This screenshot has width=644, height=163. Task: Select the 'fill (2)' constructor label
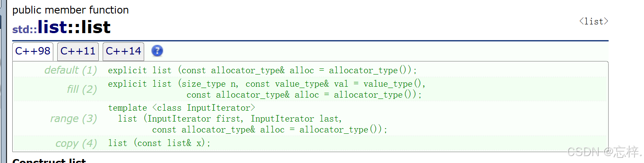pyautogui.click(x=82, y=89)
